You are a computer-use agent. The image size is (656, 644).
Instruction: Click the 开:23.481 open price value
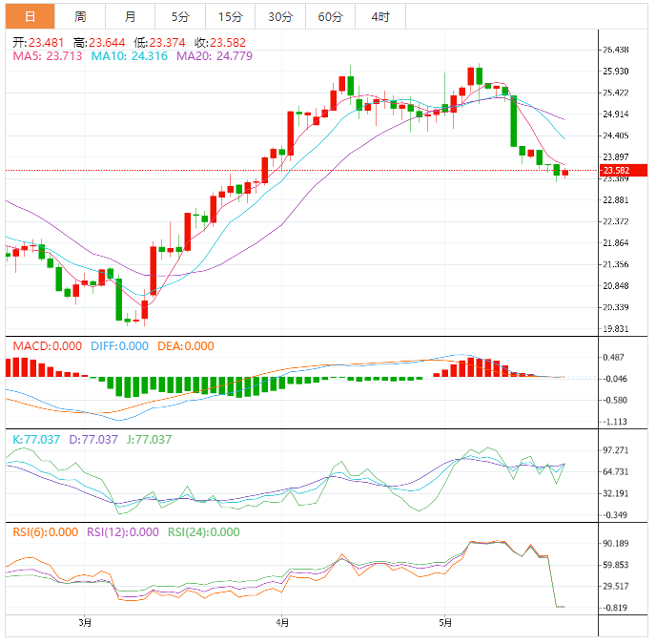(x=38, y=43)
